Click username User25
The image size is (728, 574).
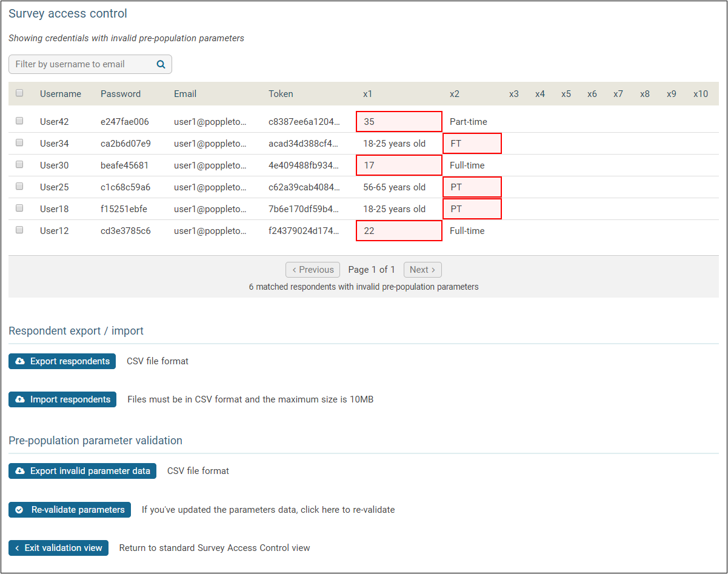click(x=55, y=187)
